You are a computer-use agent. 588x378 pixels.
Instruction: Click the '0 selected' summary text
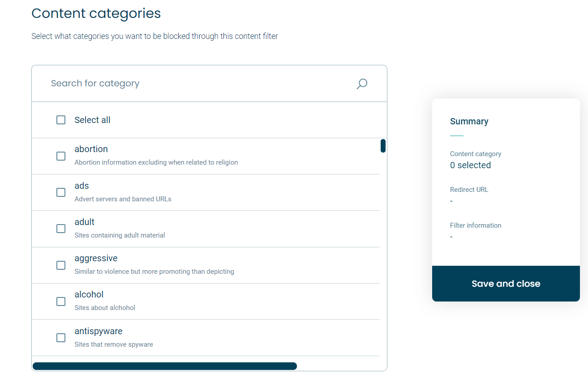pyautogui.click(x=470, y=165)
